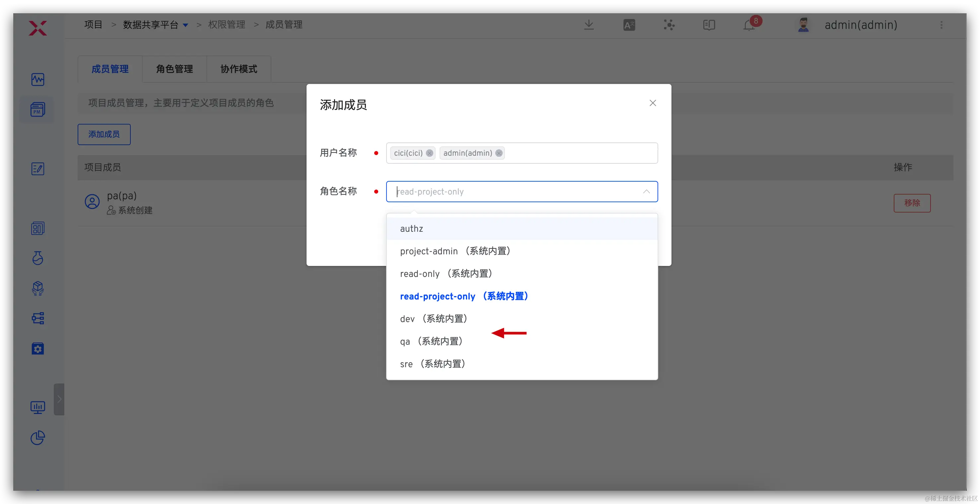This screenshot has height=504, width=980.
Task: Click the download icon in header
Action: click(589, 25)
